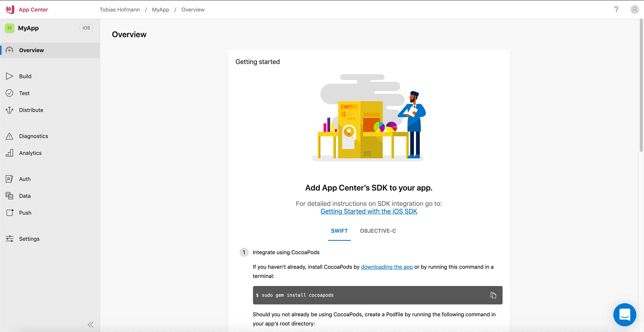Screen dimensions: 644x332
Task: Copy the sudo gem install command
Action: tap(493, 295)
